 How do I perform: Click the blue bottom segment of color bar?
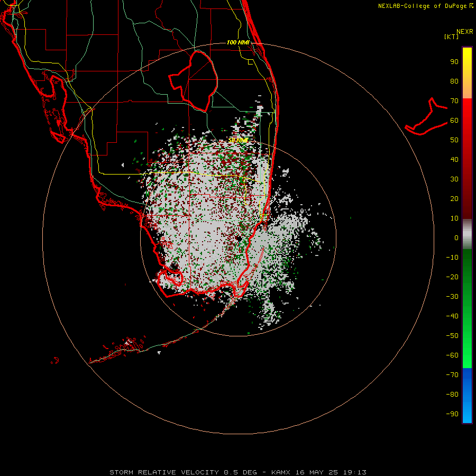[x=467, y=396]
